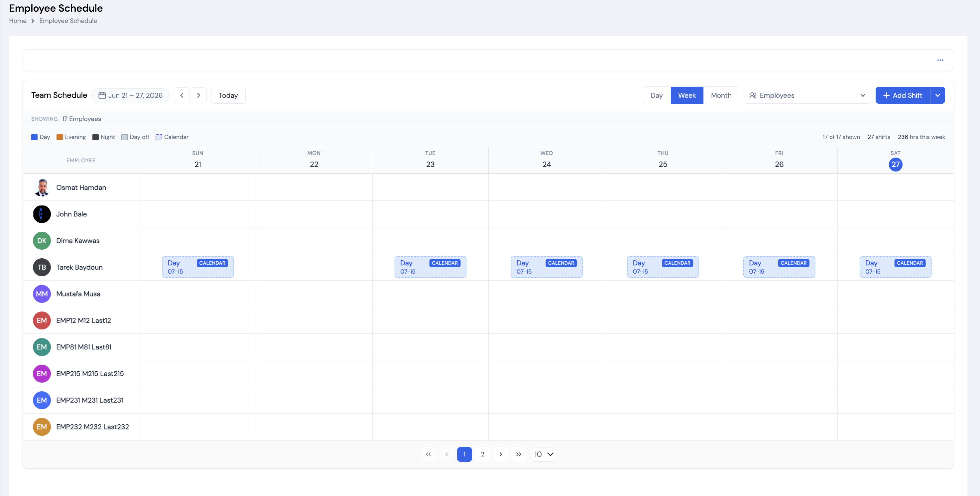980x496 pixels.
Task: Click the Add Shift button
Action: (x=903, y=95)
